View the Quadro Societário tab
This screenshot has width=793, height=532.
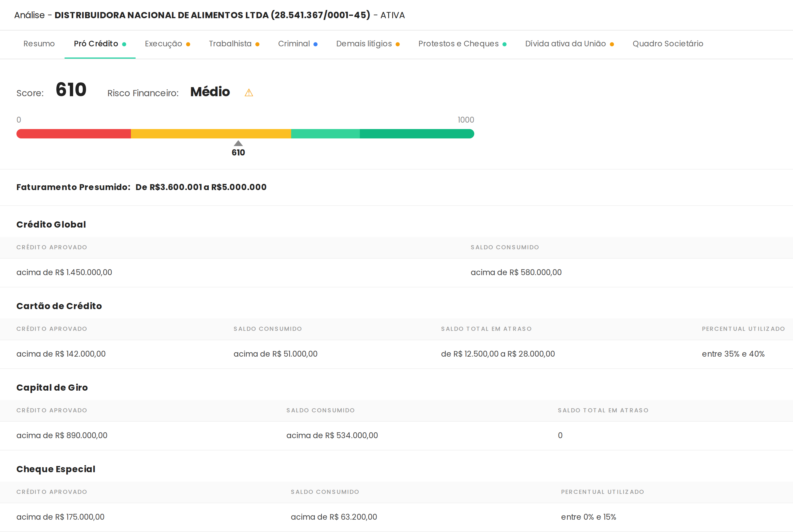(668, 44)
